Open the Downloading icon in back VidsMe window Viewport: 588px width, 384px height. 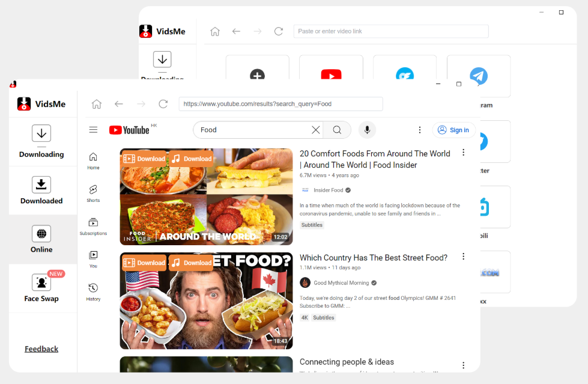[162, 59]
